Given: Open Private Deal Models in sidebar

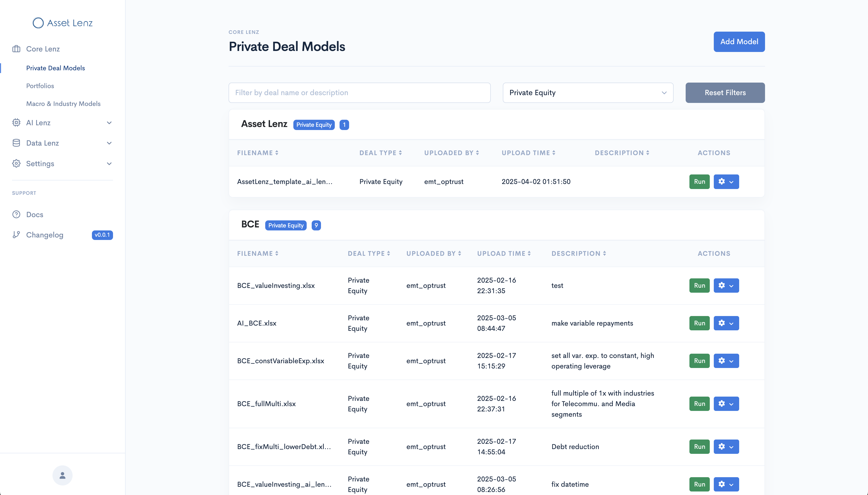Looking at the screenshot, I should (x=56, y=68).
